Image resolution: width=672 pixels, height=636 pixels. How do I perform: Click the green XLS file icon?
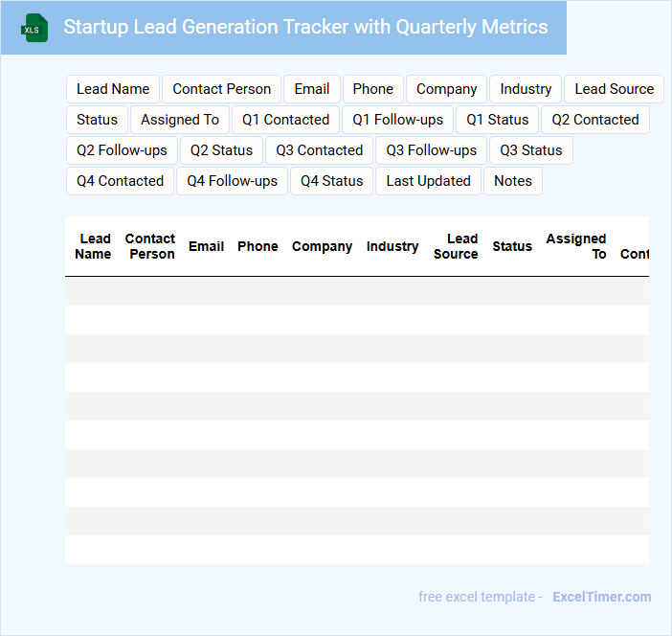(34, 28)
